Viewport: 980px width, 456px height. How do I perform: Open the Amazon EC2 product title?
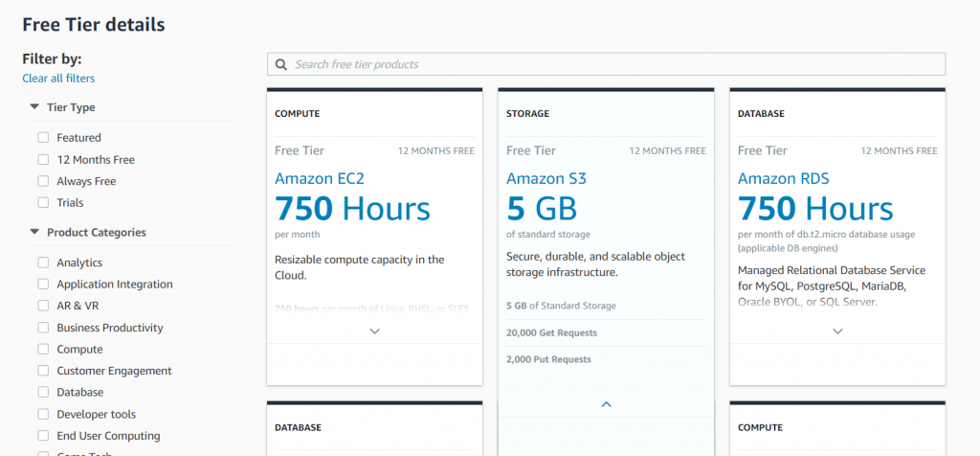pos(320,178)
